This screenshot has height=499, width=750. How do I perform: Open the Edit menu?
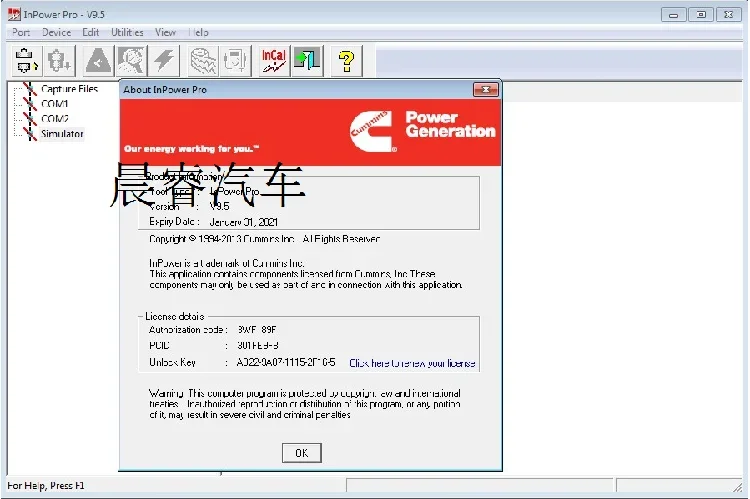(x=90, y=33)
